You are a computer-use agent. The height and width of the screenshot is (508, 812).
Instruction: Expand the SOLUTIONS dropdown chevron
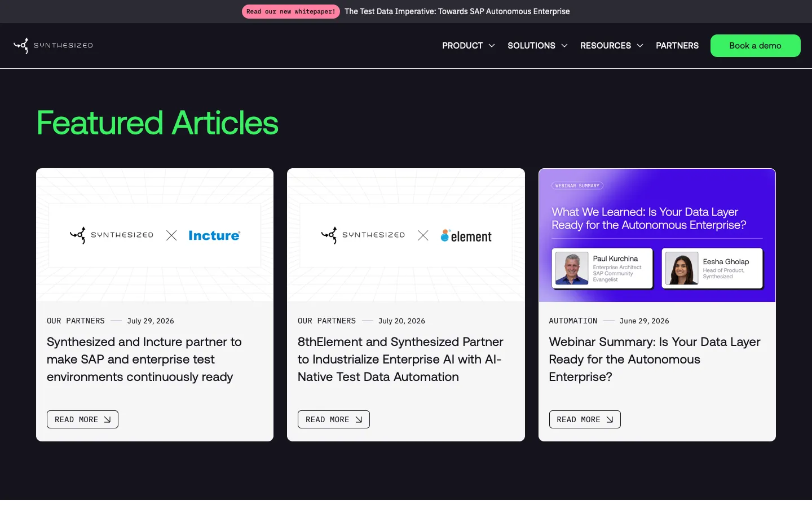coord(564,46)
